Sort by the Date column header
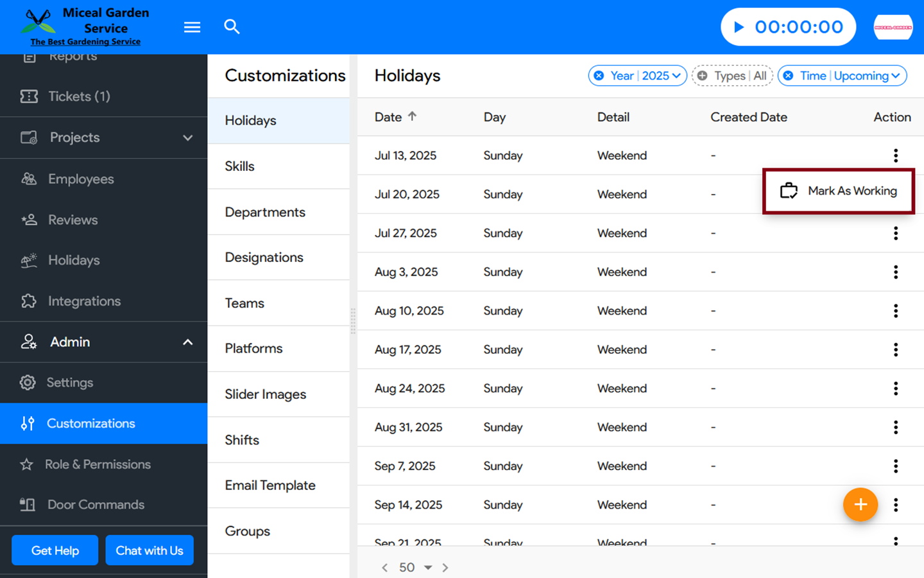Image resolution: width=924 pixels, height=578 pixels. 388,117
